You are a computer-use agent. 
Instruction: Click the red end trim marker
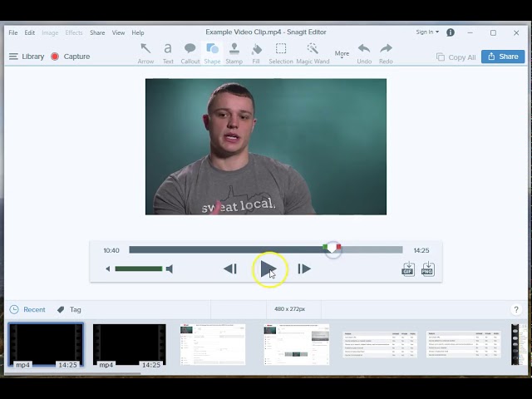(x=338, y=247)
